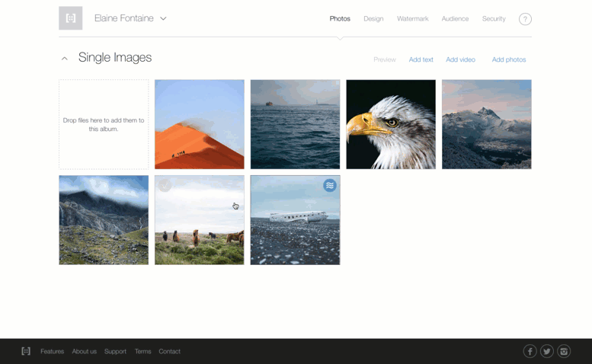The image size is (592, 364).
Task: Select the dark ocean waves photo
Action: pos(296,124)
